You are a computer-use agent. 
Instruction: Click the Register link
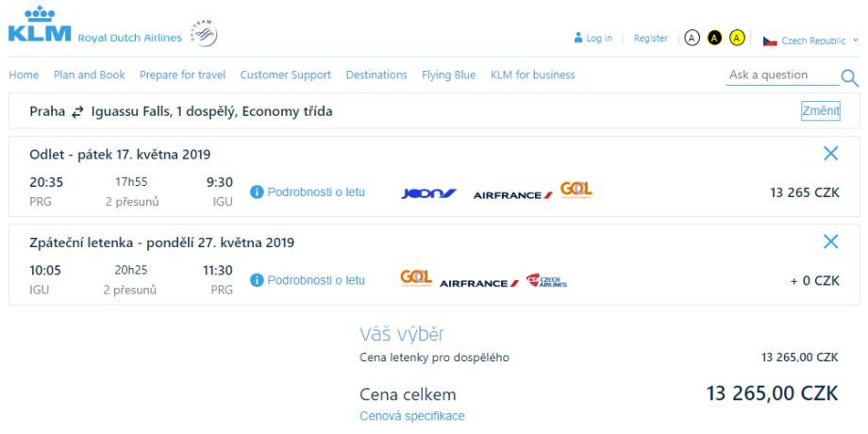pyautogui.click(x=651, y=39)
